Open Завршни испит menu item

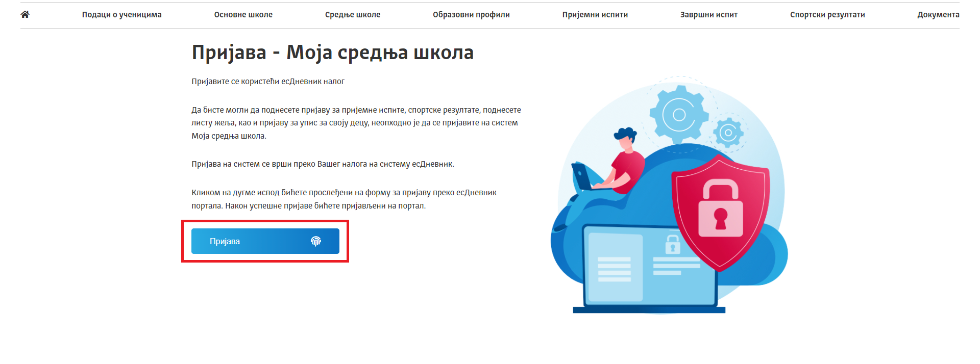pos(709,15)
